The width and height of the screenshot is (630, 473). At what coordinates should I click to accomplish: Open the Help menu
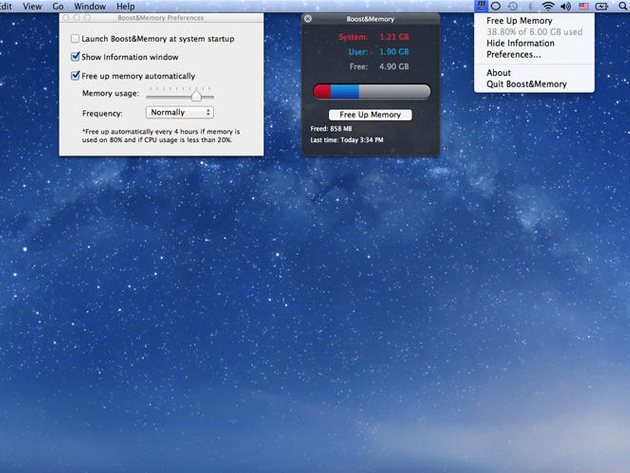[125, 6]
